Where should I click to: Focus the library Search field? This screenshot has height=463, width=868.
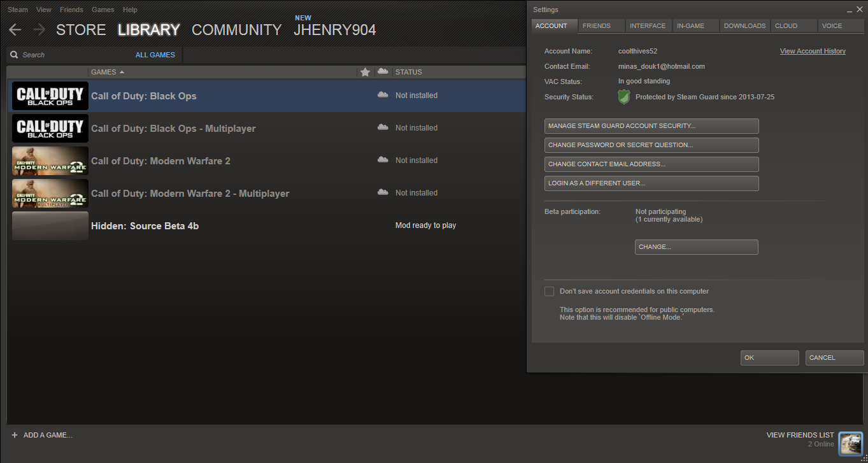(x=70, y=55)
